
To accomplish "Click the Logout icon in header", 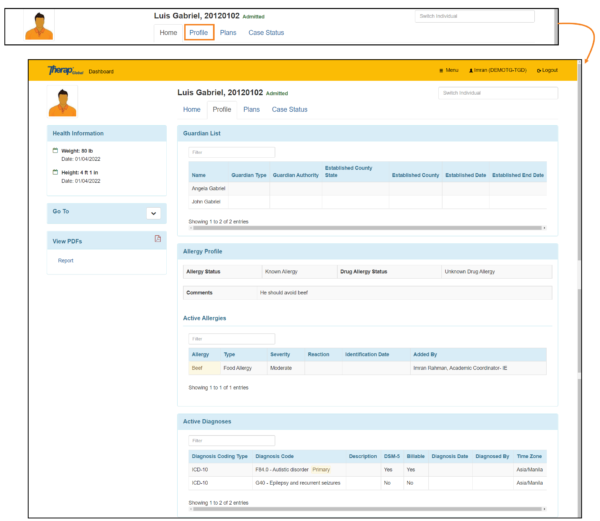I will (x=541, y=71).
